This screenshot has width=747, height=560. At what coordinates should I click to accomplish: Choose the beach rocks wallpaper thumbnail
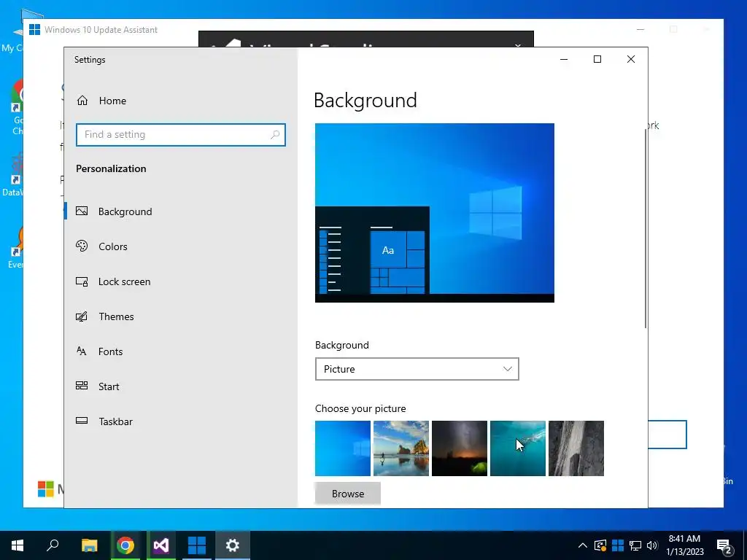point(401,448)
